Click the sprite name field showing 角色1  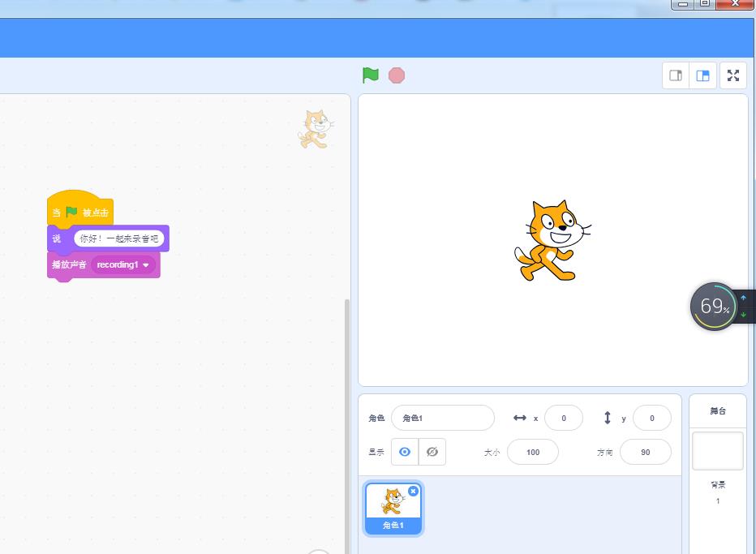(x=443, y=417)
